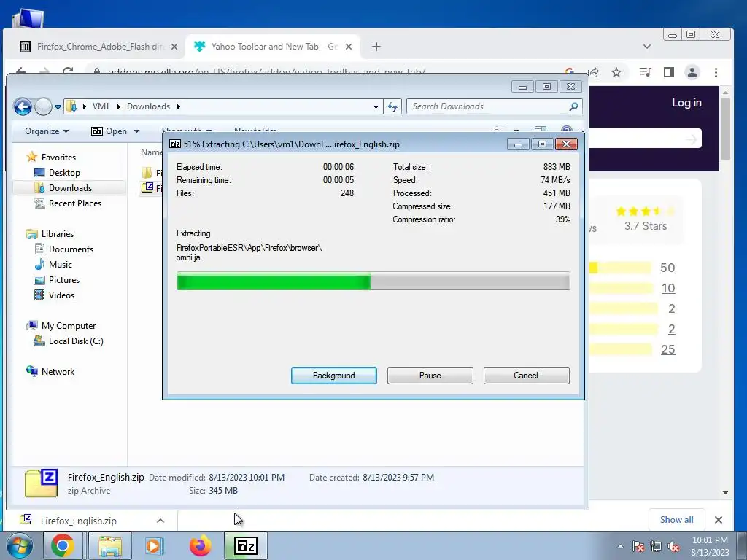Image resolution: width=747 pixels, height=560 pixels.
Task: Click Show all downloads
Action: pos(676,519)
